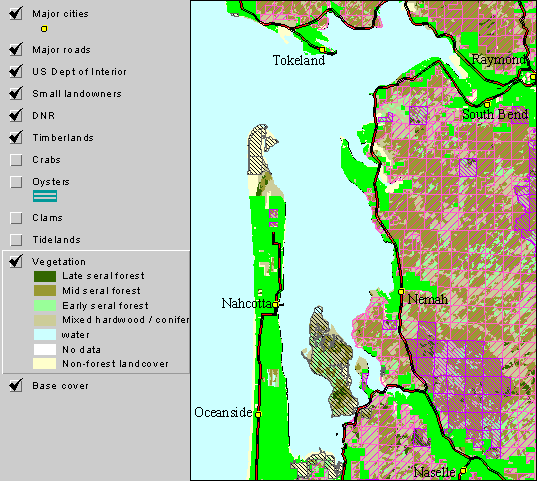This screenshot has height=481, width=537.
Task: Click the Nahcotta map label
Action: click(247, 304)
